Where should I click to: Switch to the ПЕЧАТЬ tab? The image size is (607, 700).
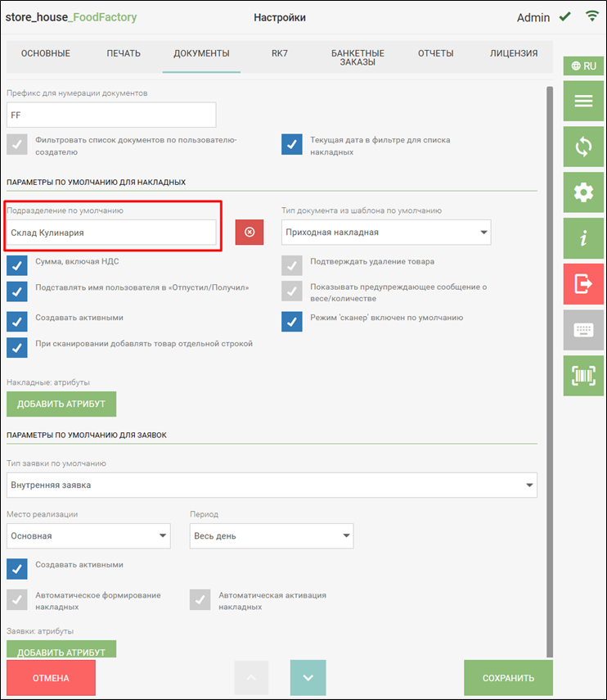coord(124,54)
